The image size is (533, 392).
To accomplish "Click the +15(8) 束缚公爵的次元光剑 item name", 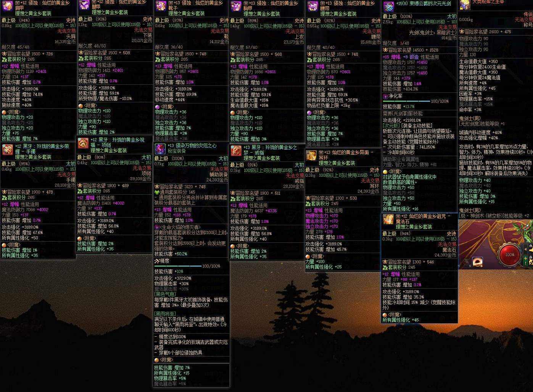I will click(x=424, y=4).
